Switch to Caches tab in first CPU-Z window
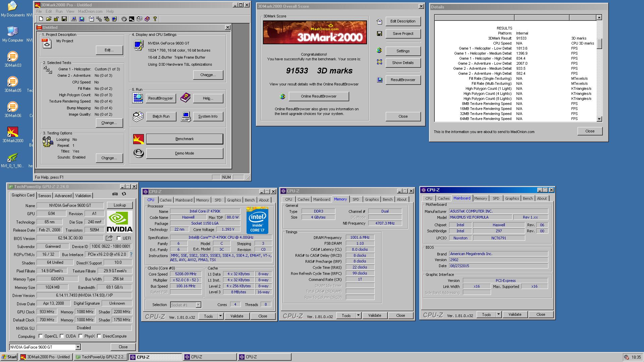644x362 pixels. [165, 200]
